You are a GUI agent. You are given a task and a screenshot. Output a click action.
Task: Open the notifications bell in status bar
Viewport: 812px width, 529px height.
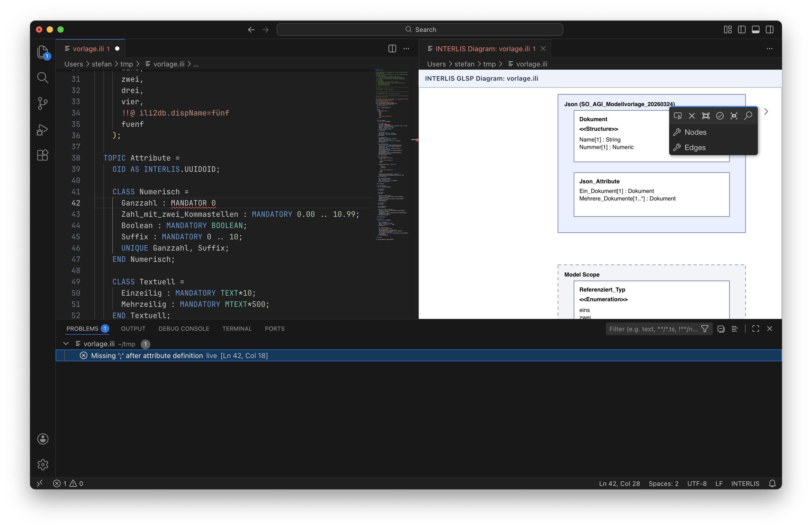pos(772,483)
